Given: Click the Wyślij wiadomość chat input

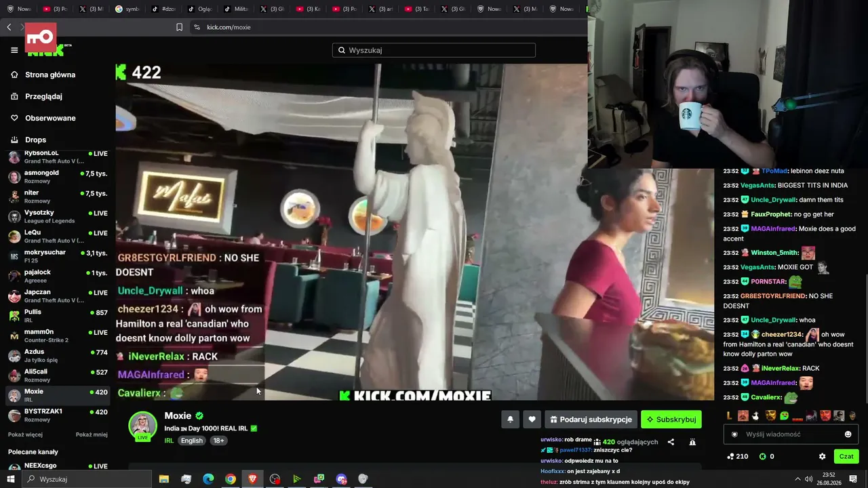Looking at the screenshot, I should click(x=791, y=434).
